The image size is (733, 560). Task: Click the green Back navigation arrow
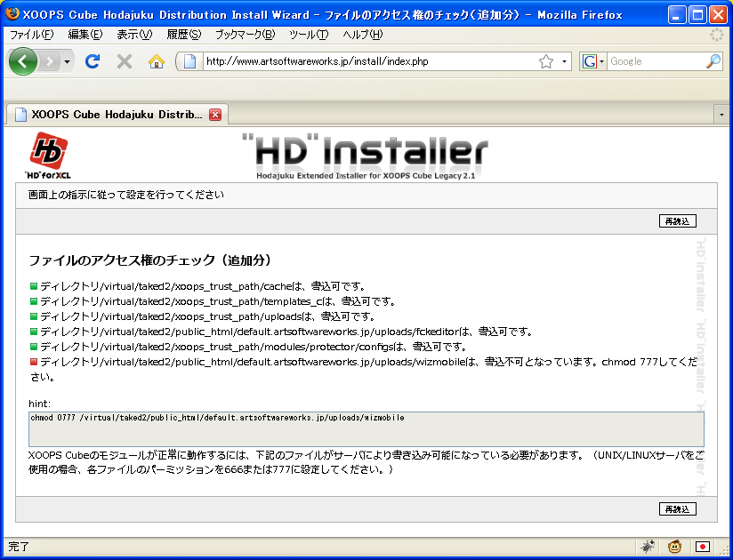(x=23, y=61)
